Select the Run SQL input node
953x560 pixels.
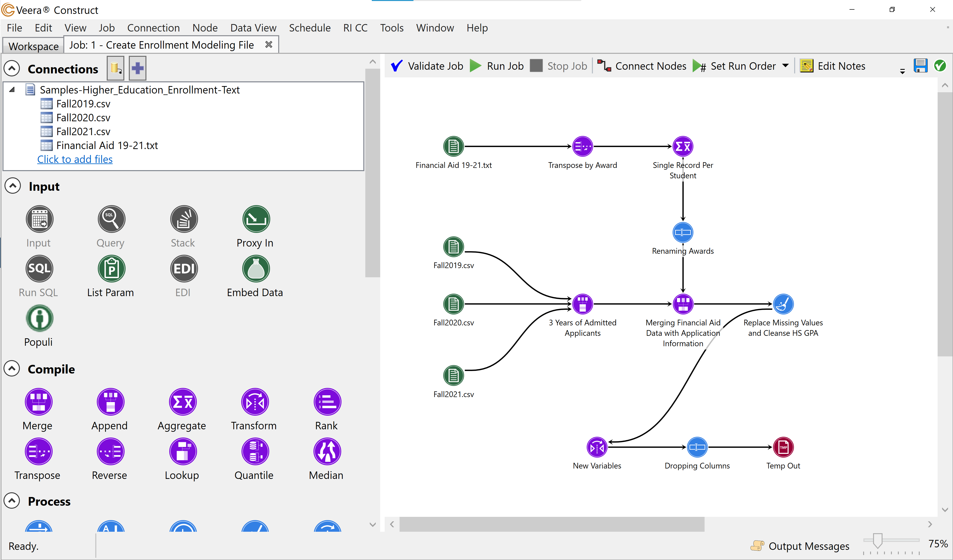39,269
